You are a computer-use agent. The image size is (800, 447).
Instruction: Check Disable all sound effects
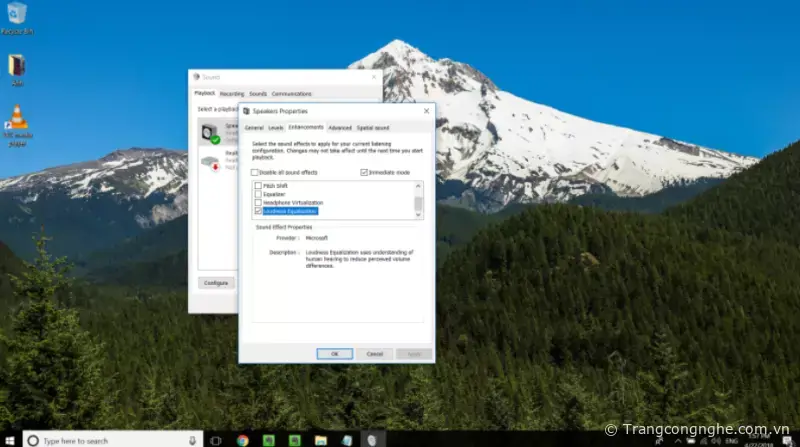point(255,173)
